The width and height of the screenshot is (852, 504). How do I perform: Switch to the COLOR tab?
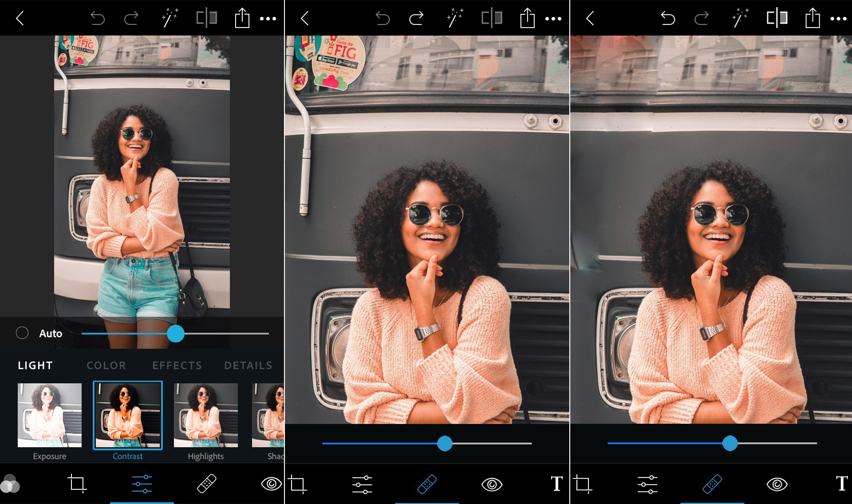(106, 365)
